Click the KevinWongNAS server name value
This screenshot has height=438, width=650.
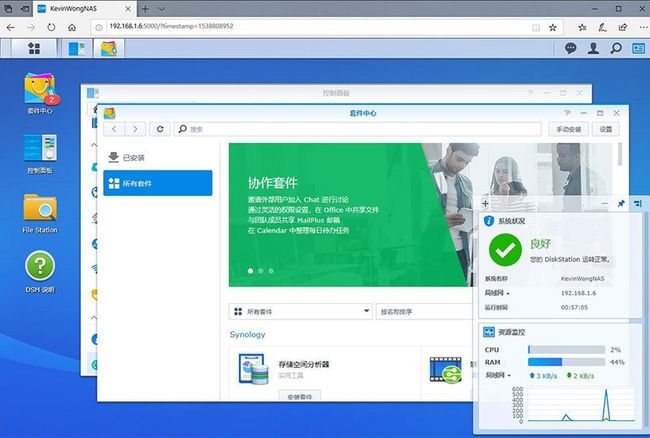click(x=582, y=278)
